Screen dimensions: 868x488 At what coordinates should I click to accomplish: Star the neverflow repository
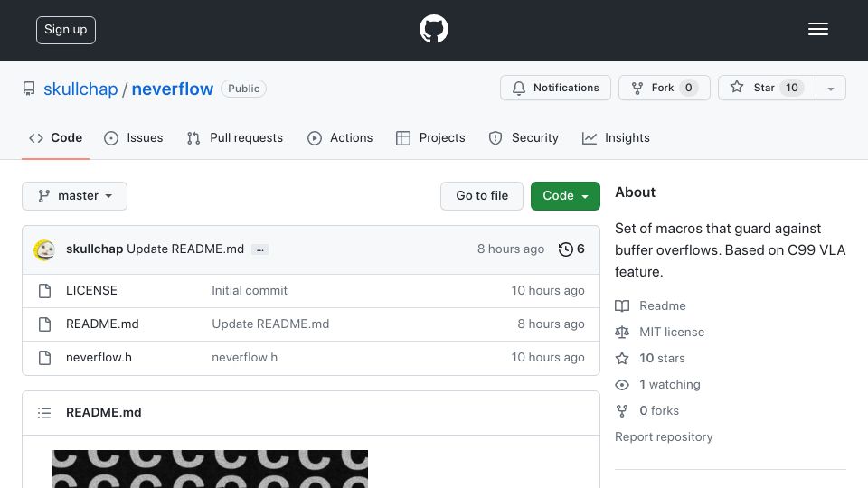[x=767, y=88]
